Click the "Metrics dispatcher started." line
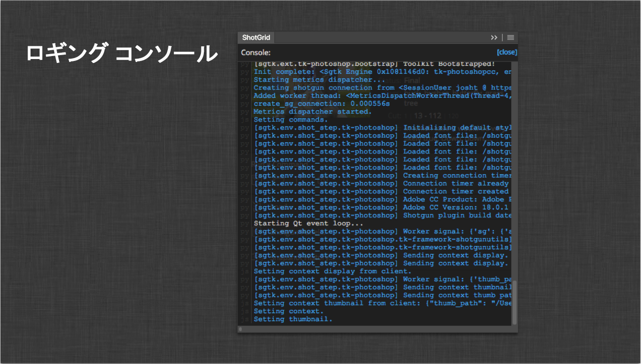641x364 pixels. coord(313,112)
